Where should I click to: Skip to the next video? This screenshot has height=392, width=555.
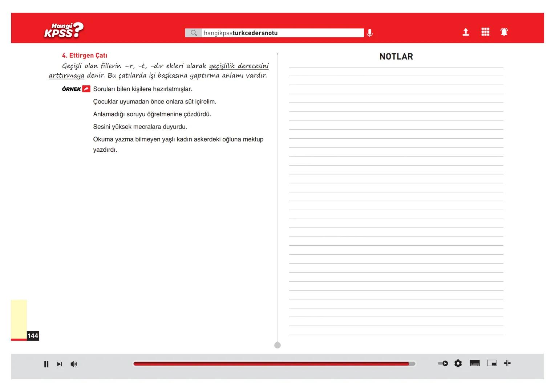pyautogui.click(x=60, y=364)
